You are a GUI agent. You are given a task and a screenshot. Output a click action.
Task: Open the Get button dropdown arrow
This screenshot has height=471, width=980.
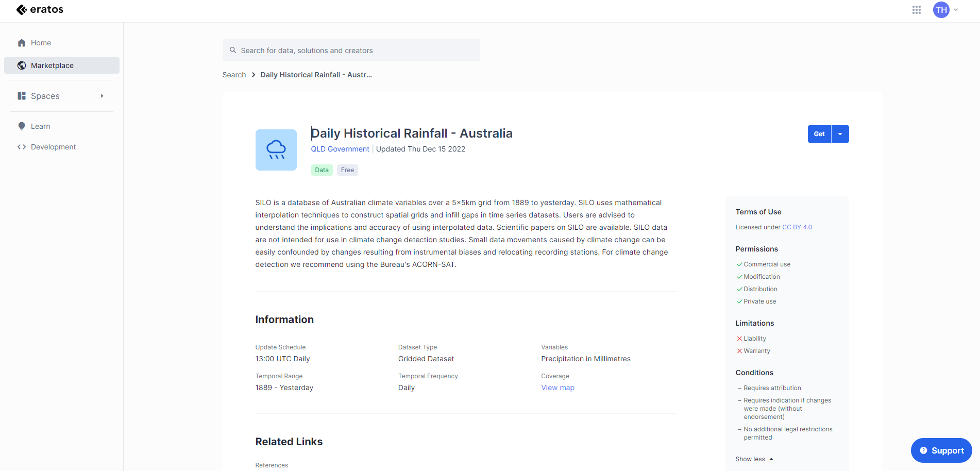click(x=840, y=134)
